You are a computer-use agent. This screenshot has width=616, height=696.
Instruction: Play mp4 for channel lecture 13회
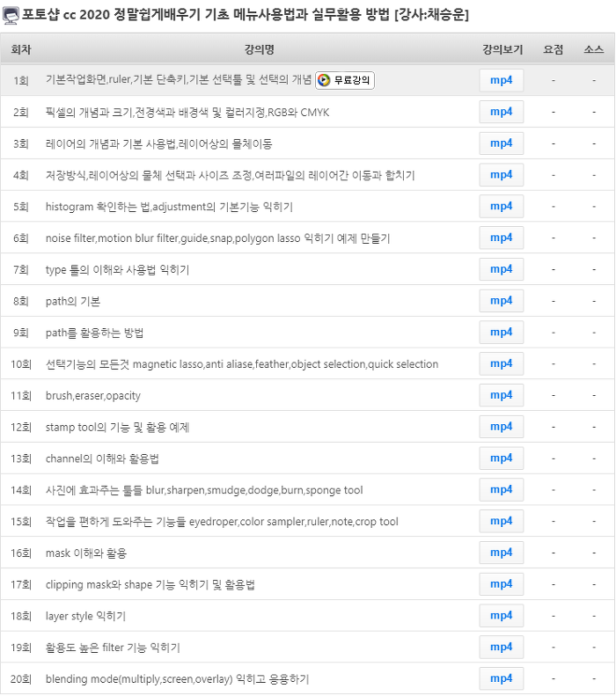pyautogui.click(x=501, y=458)
